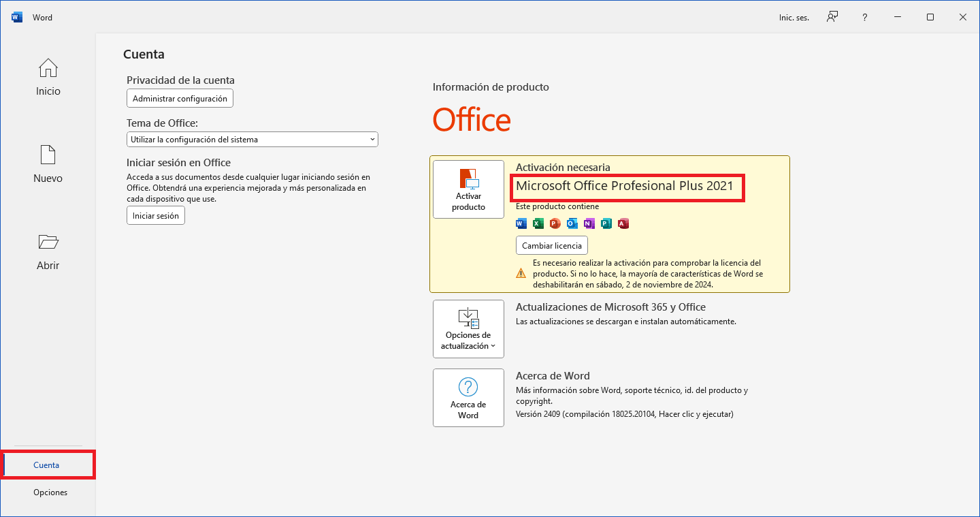This screenshot has width=980, height=517.
Task: Click the Excel icon in product contents
Action: click(x=538, y=223)
